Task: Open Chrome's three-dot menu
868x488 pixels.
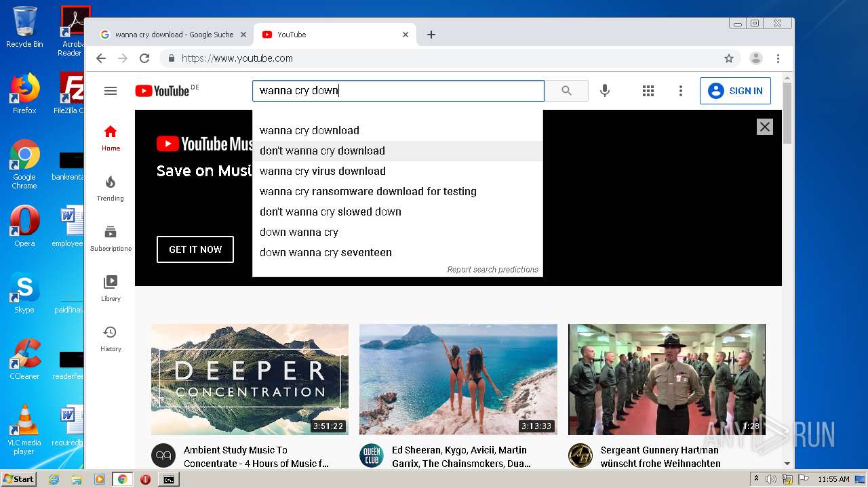Action: [778, 58]
